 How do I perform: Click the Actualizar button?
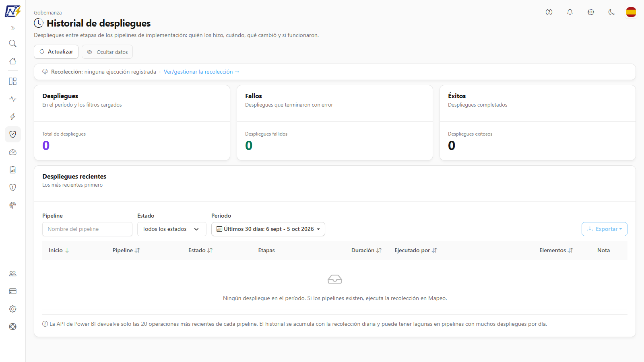coord(56,52)
